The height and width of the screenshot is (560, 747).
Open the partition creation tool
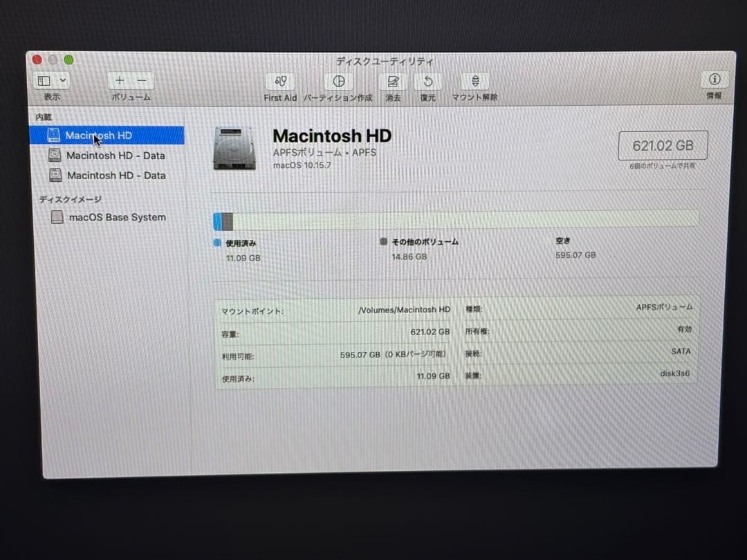pos(339,82)
